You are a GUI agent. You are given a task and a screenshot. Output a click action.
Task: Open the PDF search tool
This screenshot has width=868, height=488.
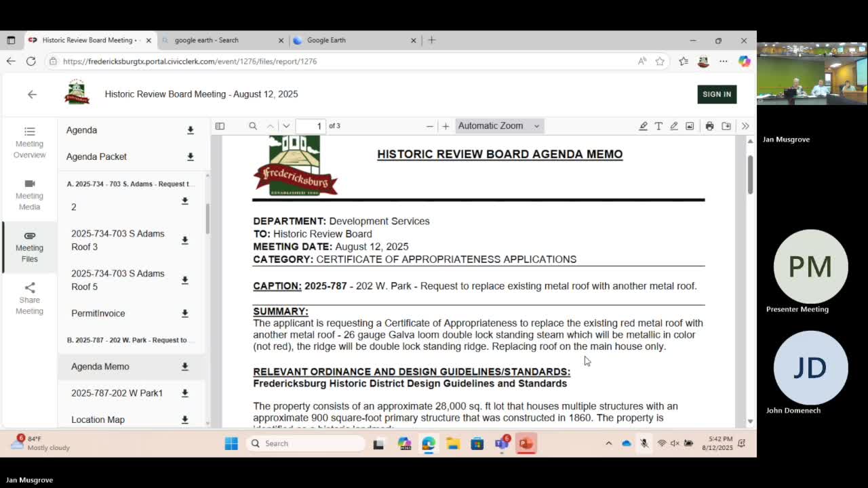point(252,125)
